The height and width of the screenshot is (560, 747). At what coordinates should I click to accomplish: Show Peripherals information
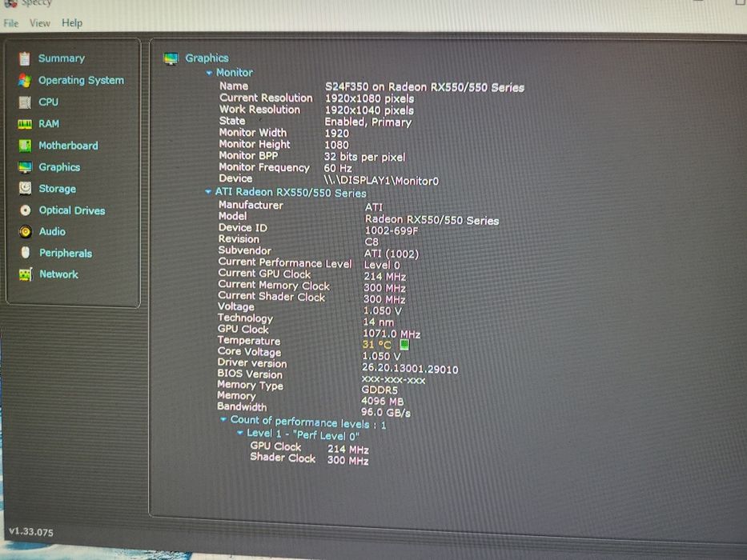[66, 253]
